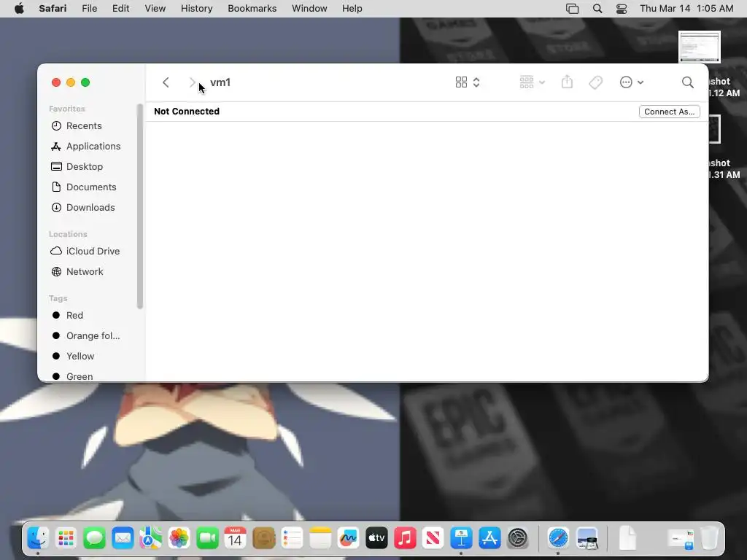The image size is (747, 560).
Task: Click the Connect As... button
Action: (670, 112)
